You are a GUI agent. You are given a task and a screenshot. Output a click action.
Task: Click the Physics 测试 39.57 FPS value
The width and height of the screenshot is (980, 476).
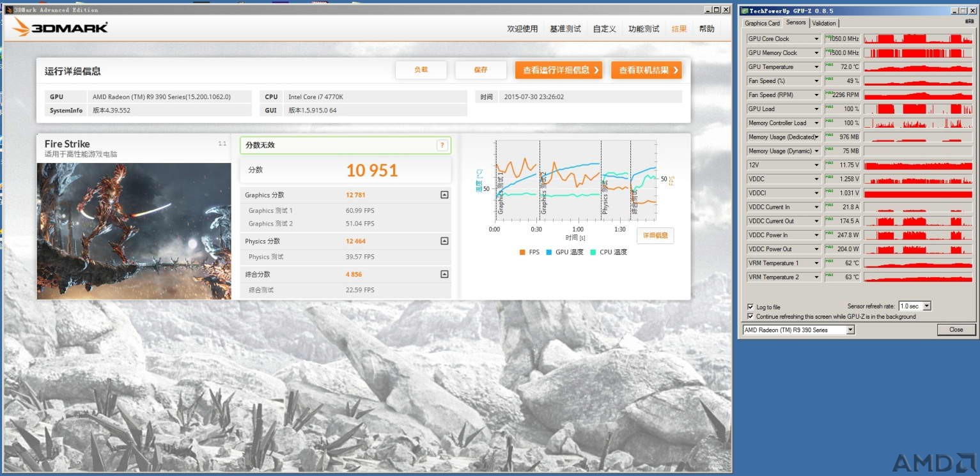(360, 257)
